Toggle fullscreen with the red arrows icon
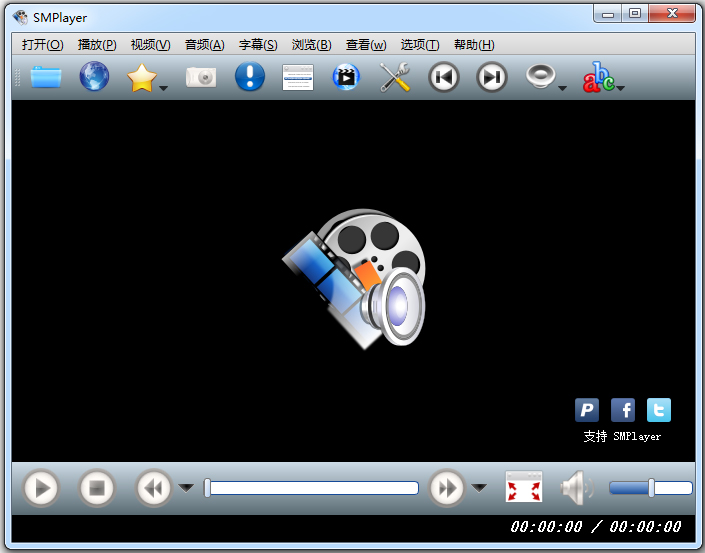Screen dimensions: 705x553 523,488
